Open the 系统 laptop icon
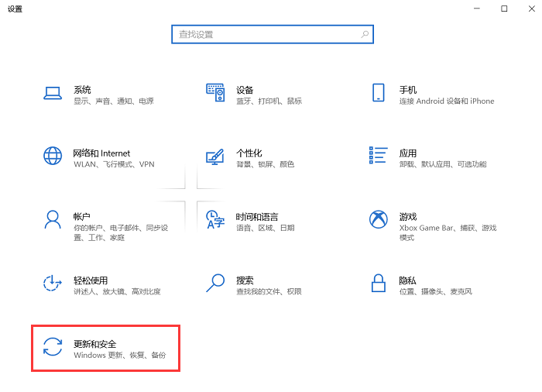 pyautogui.click(x=53, y=93)
